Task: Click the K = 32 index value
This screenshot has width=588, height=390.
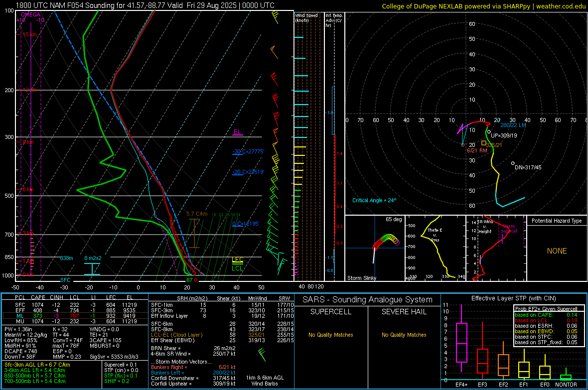Action: click(x=60, y=329)
